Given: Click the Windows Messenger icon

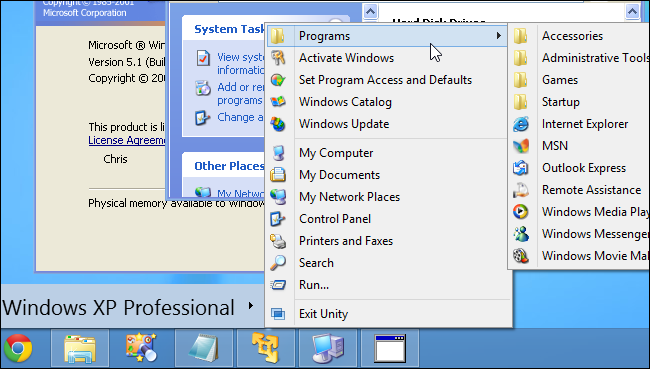Looking at the screenshot, I should pyautogui.click(x=521, y=234).
